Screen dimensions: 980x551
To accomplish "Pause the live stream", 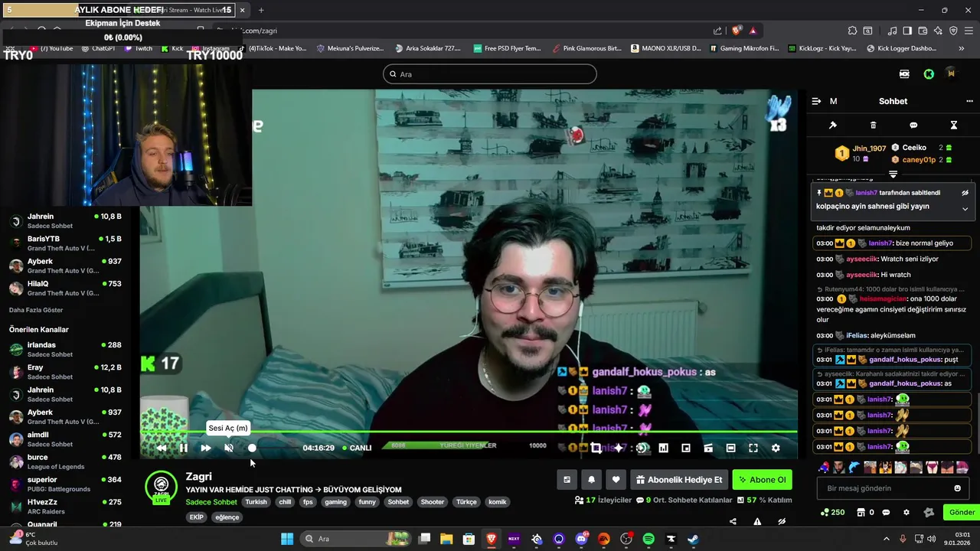I will pos(183,448).
